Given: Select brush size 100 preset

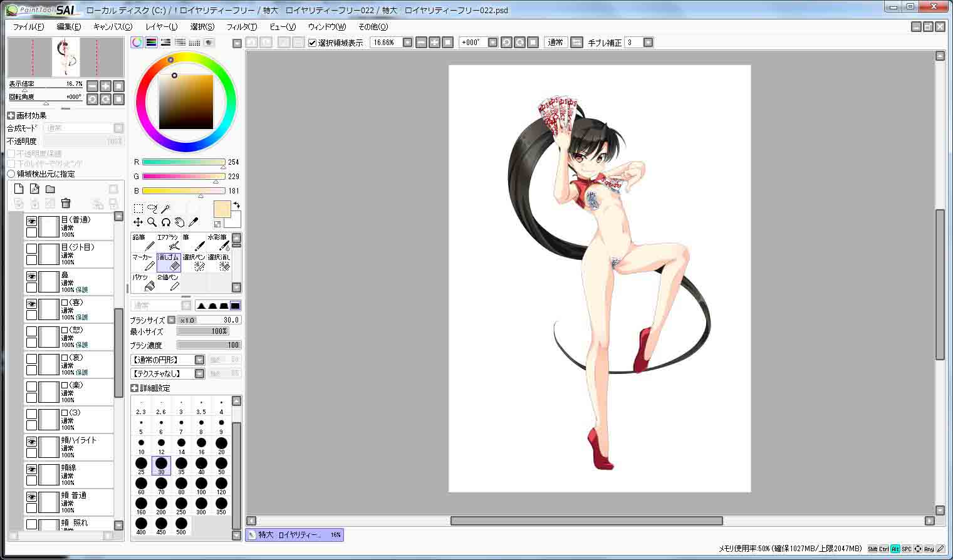Looking at the screenshot, I should point(201,485).
